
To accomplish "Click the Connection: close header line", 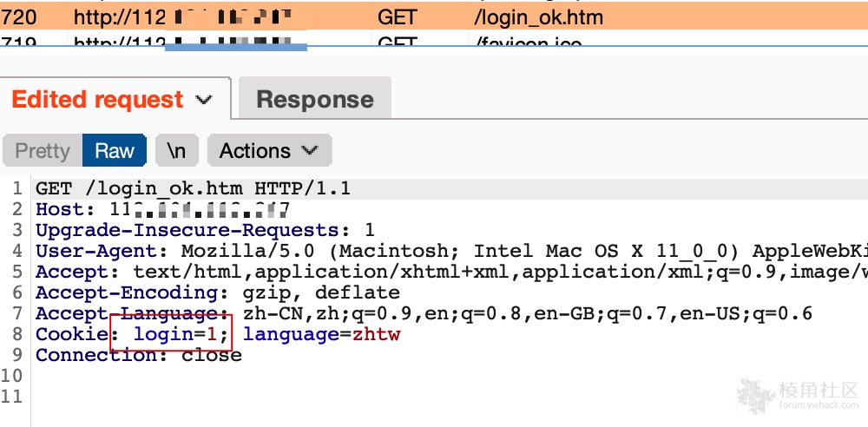I will pyautogui.click(x=138, y=355).
